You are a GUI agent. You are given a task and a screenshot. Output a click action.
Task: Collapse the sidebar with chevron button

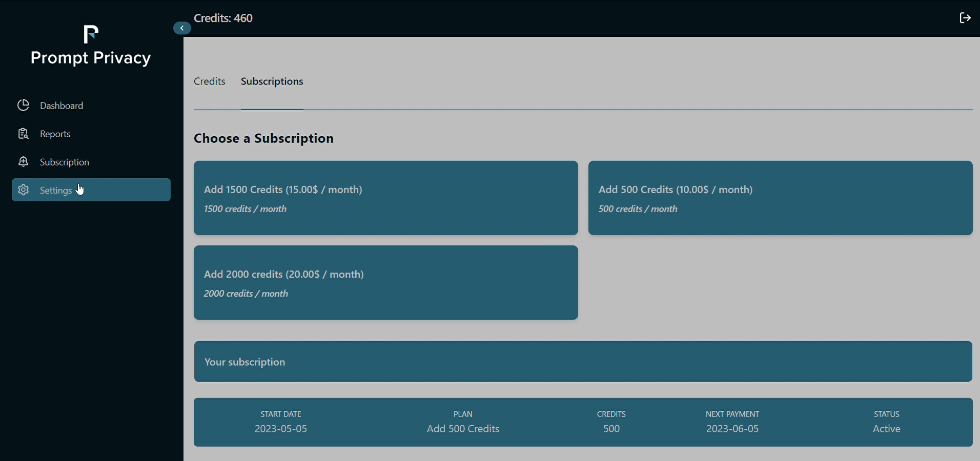pos(182,28)
